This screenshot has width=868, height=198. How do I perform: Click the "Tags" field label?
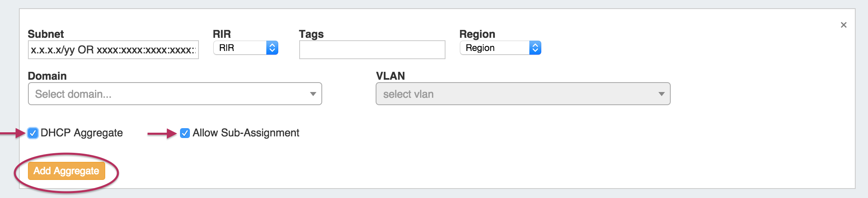tap(311, 34)
